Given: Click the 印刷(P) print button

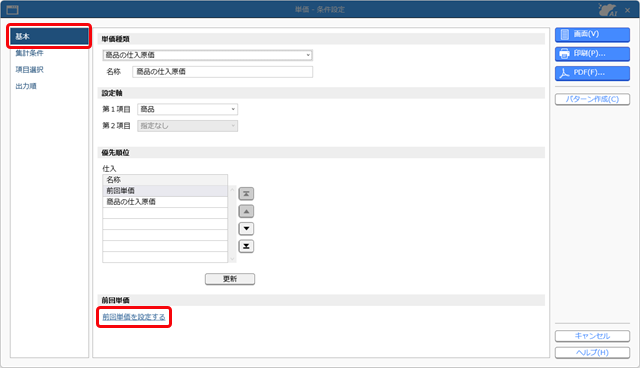Looking at the screenshot, I should point(592,54).
